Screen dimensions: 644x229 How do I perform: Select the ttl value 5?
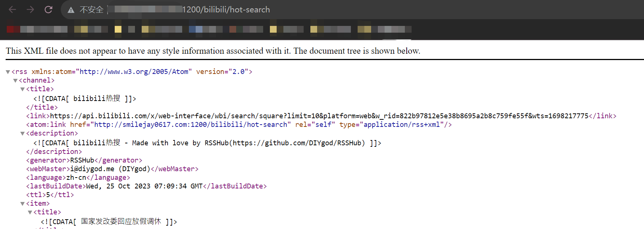click(x=48, y=195)
